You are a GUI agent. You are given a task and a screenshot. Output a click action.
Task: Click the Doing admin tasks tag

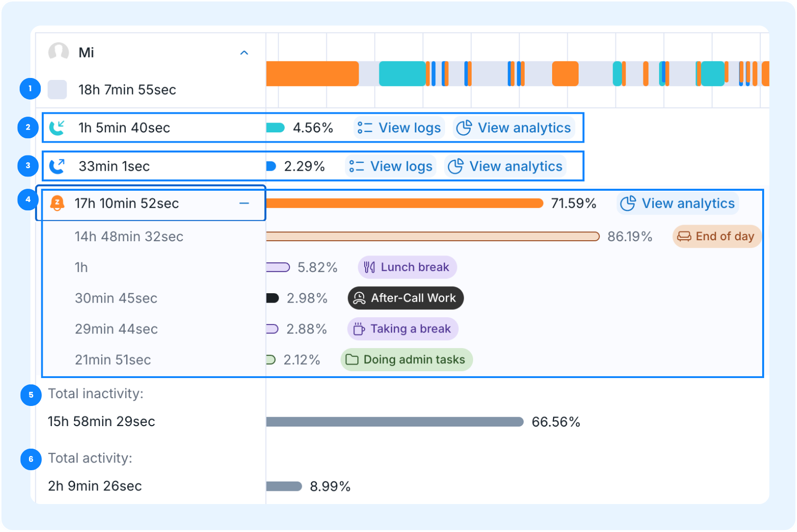tap(407, 360)
